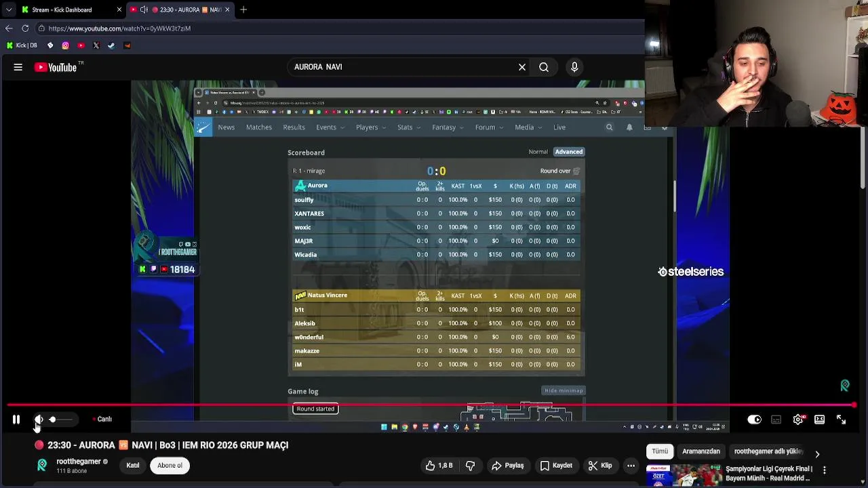Open the Instagram bookmark icon
868x488 pixels.
click(x=65, y=45)
